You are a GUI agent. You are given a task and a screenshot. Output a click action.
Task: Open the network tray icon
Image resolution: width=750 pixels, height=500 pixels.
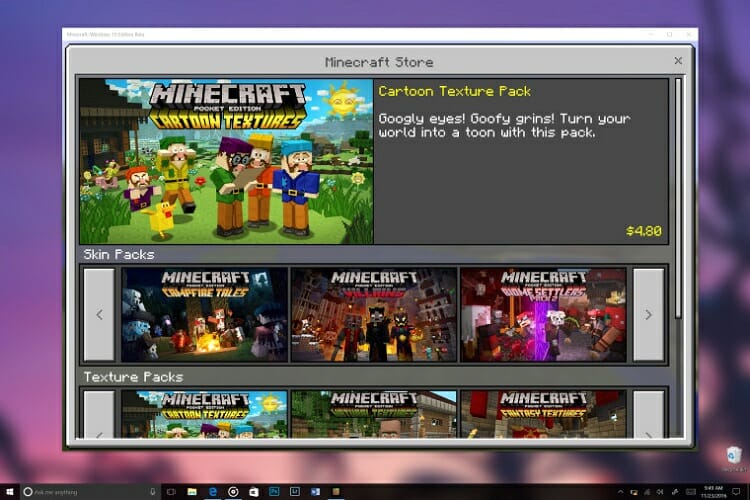(647, 492)
